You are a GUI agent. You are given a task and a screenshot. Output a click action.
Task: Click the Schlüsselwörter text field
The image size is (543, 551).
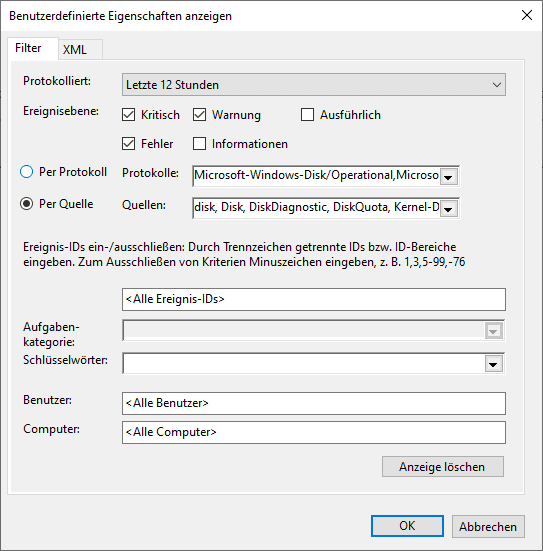[x=304, y=364]
